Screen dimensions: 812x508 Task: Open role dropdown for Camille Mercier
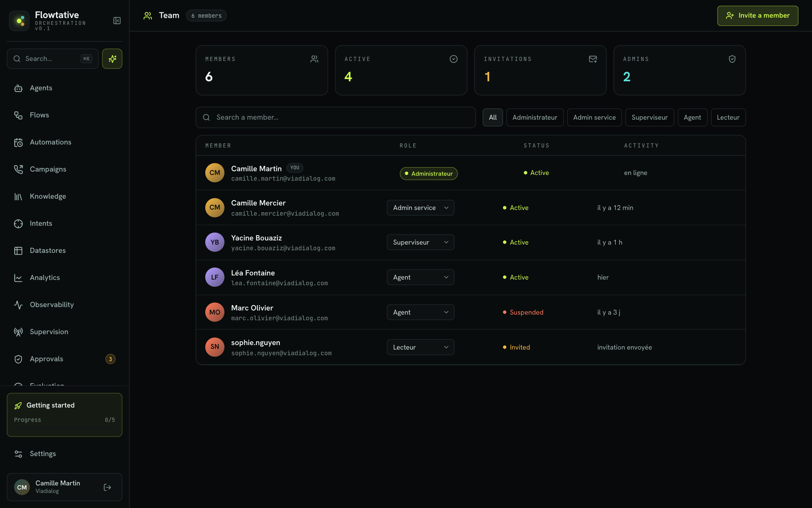pos(420,208)
